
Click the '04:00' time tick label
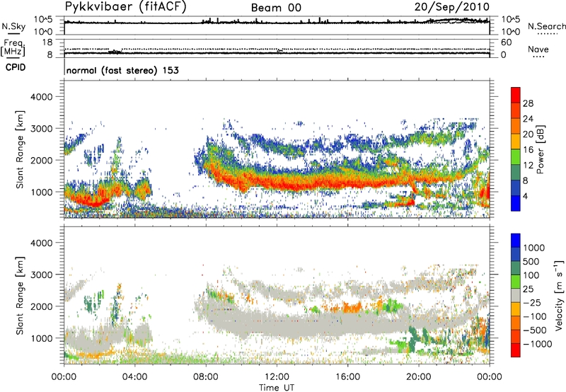[135, 377]
